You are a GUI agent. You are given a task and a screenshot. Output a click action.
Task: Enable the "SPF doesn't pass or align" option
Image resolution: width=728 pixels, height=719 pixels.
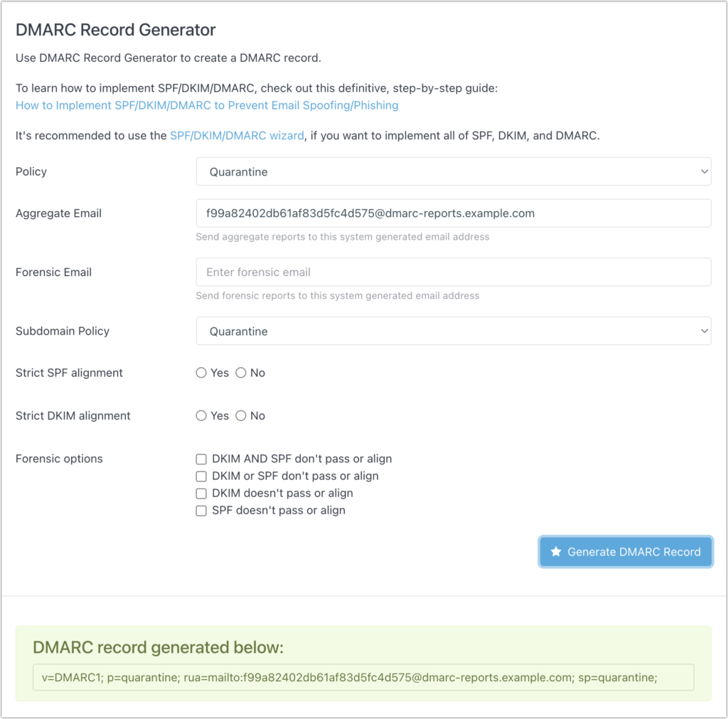click(x=201, y=511)
